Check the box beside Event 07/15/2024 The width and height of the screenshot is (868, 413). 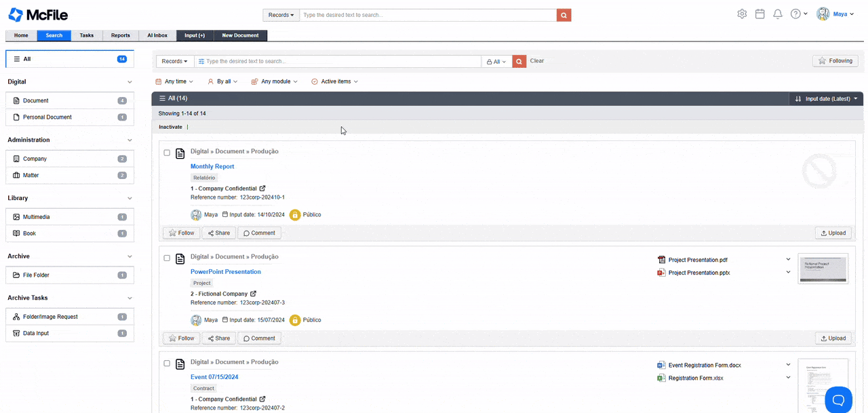[x=167, y=363]
